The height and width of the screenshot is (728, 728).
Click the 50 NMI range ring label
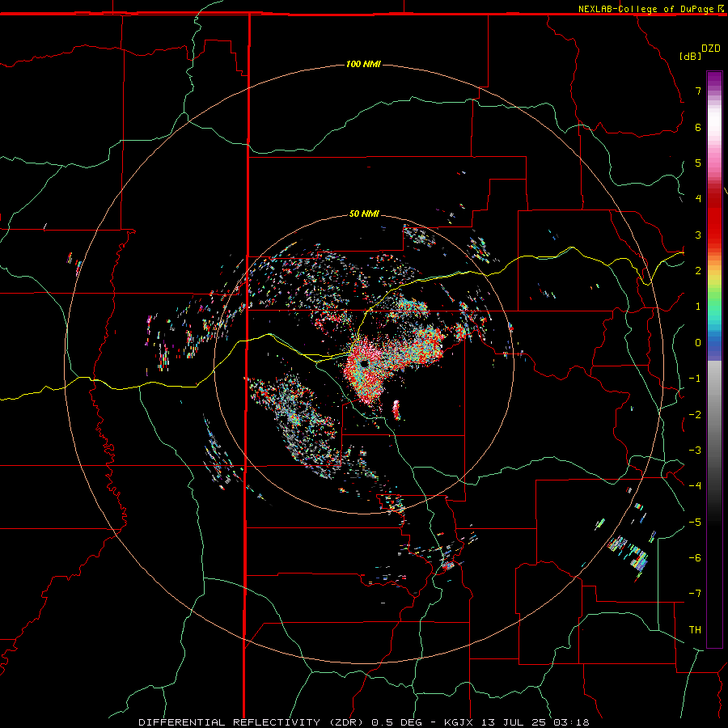(364, 214)
